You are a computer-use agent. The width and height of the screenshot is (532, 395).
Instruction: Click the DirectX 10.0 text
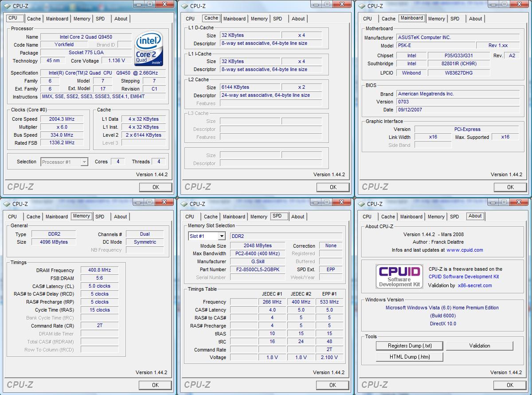pyautogui.click(x=442, y=324)
